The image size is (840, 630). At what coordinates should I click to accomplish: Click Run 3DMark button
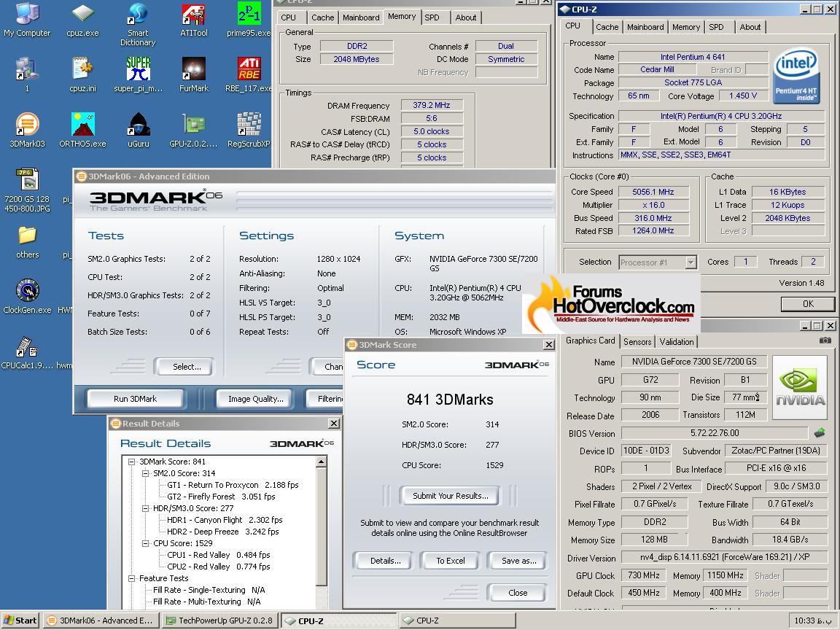click(x=135, y=399)
